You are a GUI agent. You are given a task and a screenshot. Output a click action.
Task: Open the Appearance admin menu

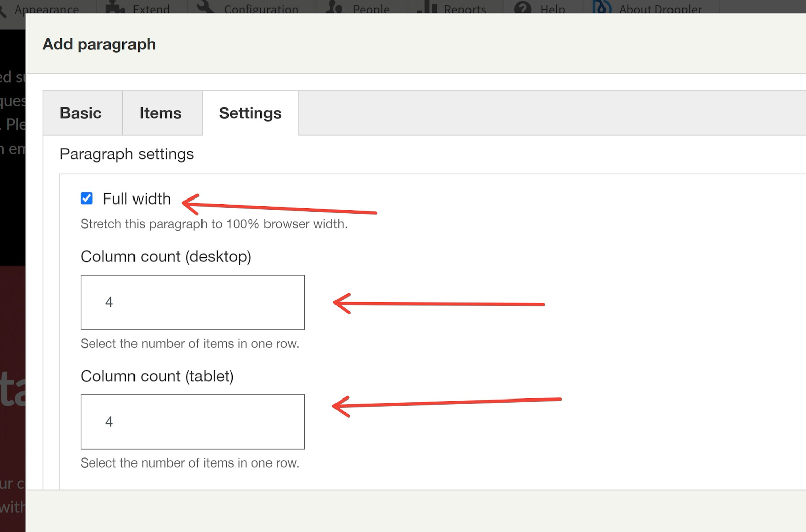point(46,9)
